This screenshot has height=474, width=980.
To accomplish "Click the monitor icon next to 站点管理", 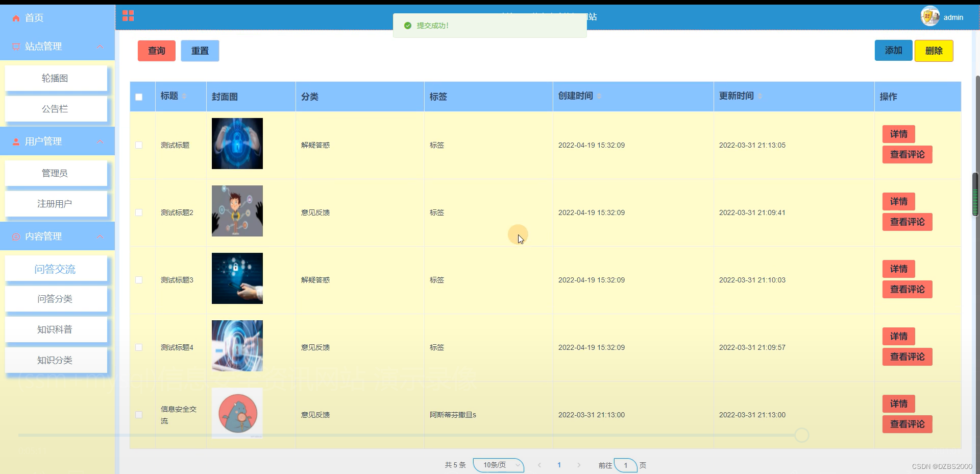I will tap(16, 46).
